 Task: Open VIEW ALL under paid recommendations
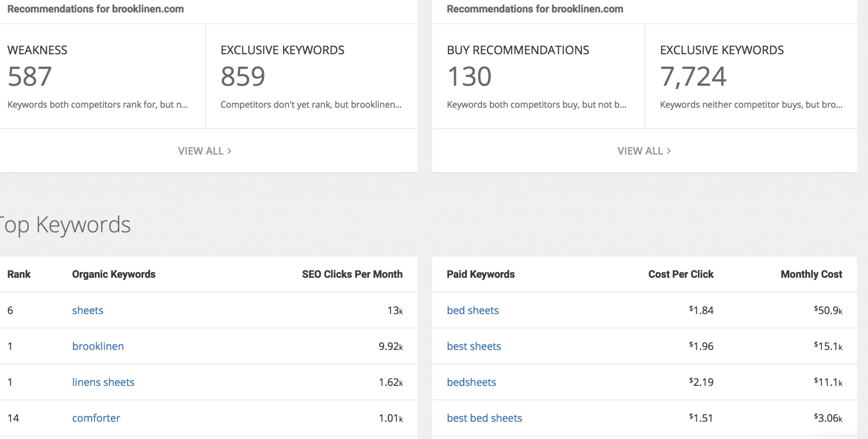pyautogui.click(x=644, y=151)
